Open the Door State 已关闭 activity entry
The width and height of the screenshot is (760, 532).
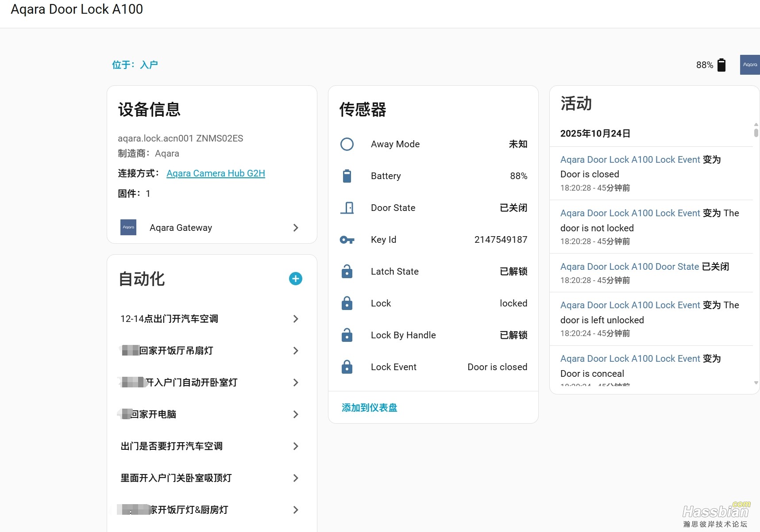pyautogui.click(x=629, y=267)
